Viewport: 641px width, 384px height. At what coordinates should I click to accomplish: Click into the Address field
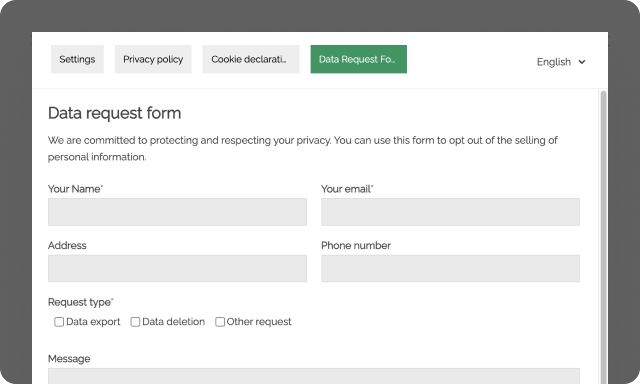tap(177, 268)
